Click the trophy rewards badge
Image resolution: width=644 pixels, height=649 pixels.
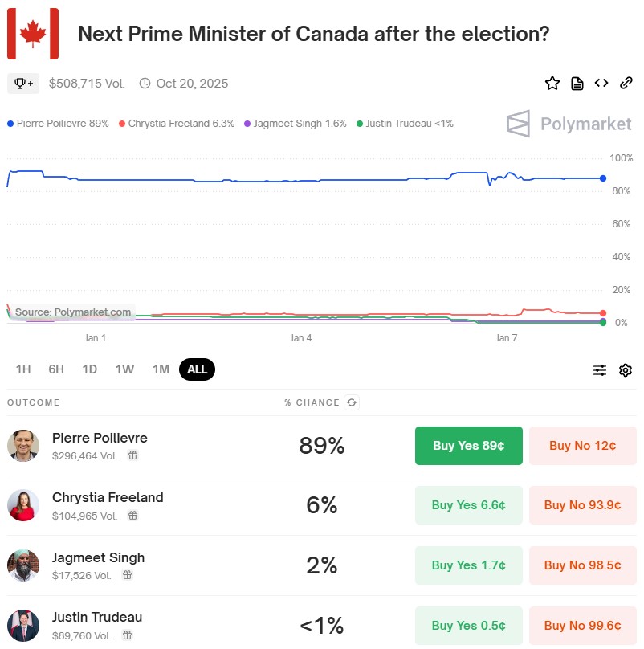tap(22, 83)
